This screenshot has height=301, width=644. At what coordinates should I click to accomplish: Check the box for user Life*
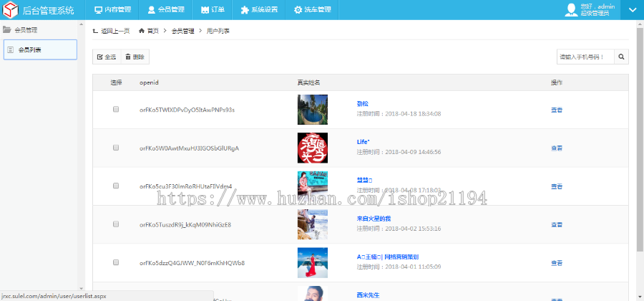click(x=116, y=148)
